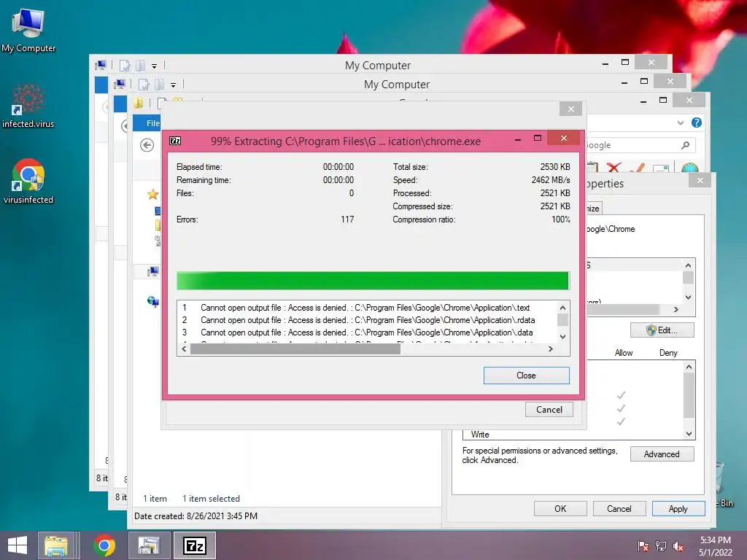Click the Speed value 2462 MB/s
Viewport: 747px width, 560px height.
[x=551, y=180]
